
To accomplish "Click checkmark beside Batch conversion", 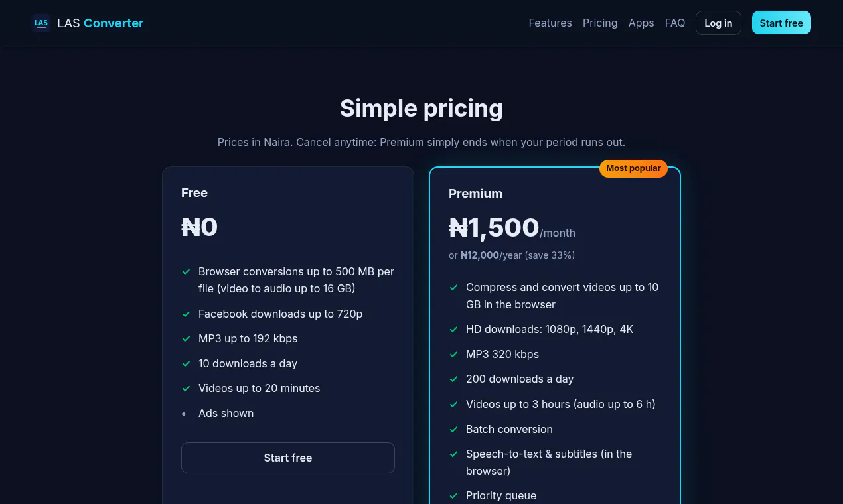I will pos(454,430).
